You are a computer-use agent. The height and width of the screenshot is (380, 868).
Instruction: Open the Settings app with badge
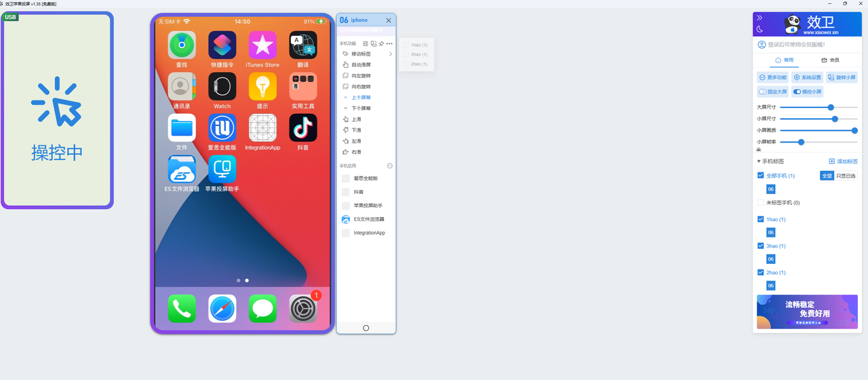coord(302,309)
